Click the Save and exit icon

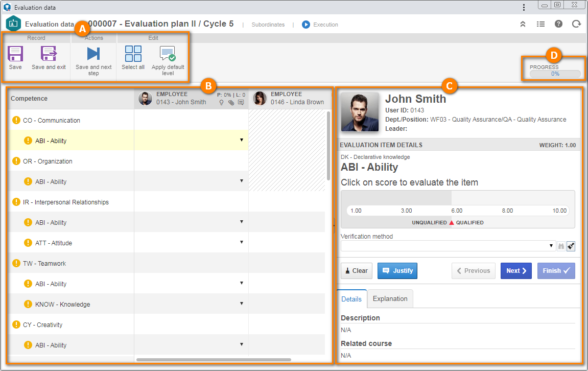(49, 54)
